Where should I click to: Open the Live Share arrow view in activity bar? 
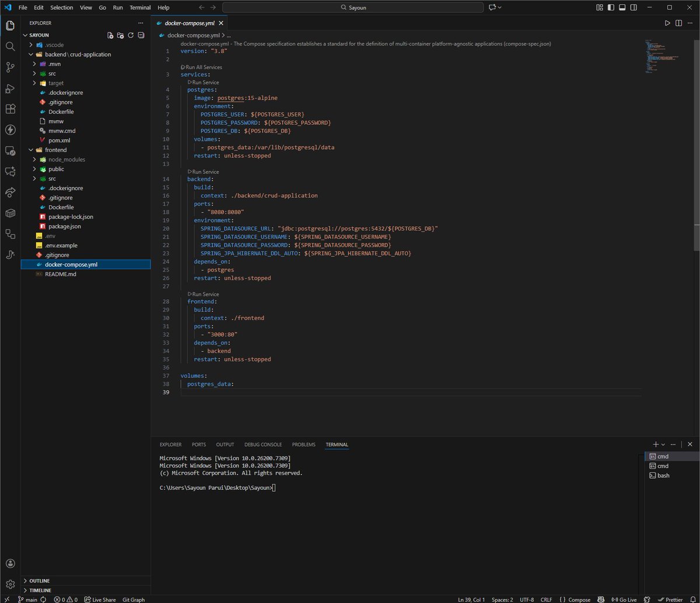click(10, 192)
